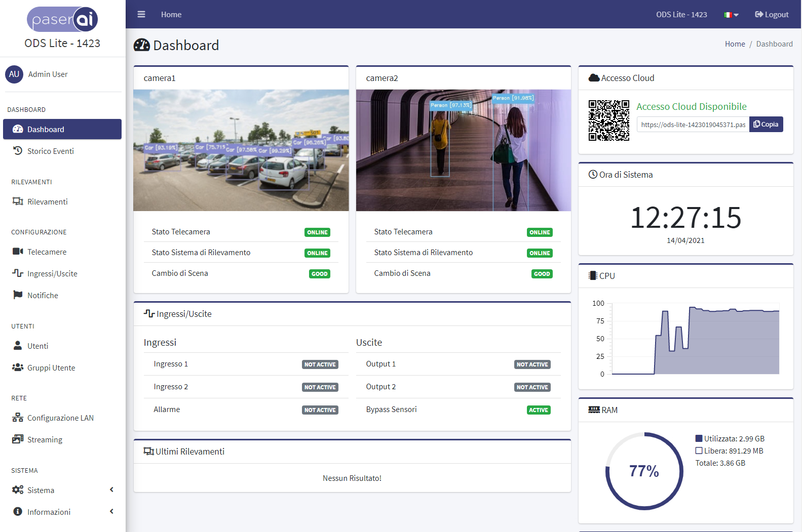Click the Ingressi/Uscite signal icon
Screen dimensions: 802x532
(18, 273)
